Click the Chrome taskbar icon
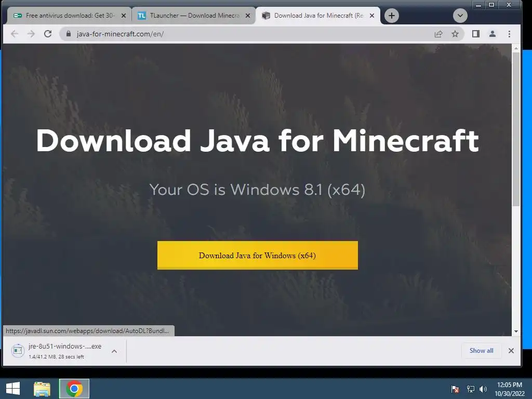532x399 pixels. (x=74, y=389)
